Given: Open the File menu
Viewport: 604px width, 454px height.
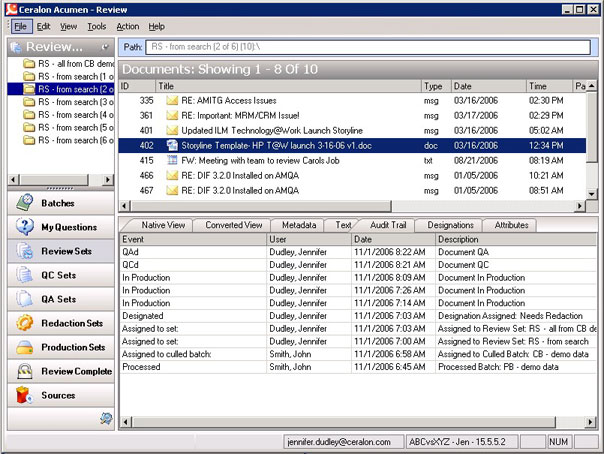Looking at the screenshot, I should click(x=20, y=26).
